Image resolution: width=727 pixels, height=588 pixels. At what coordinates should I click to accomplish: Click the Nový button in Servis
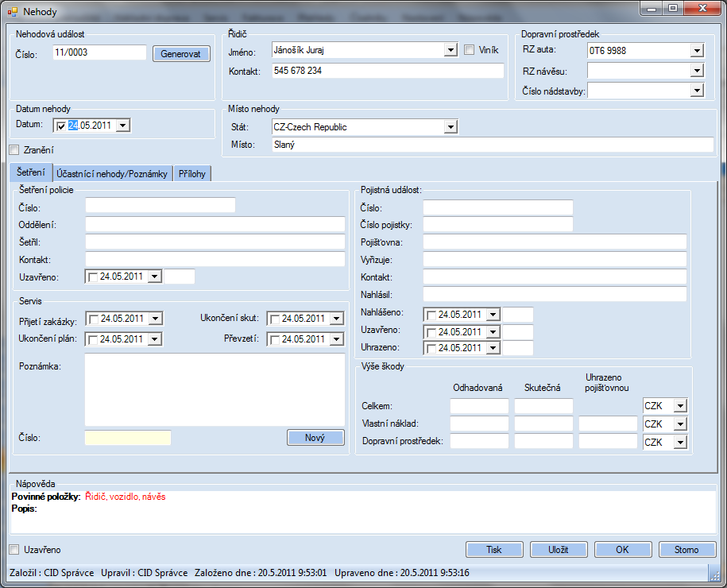coord(315,438)
